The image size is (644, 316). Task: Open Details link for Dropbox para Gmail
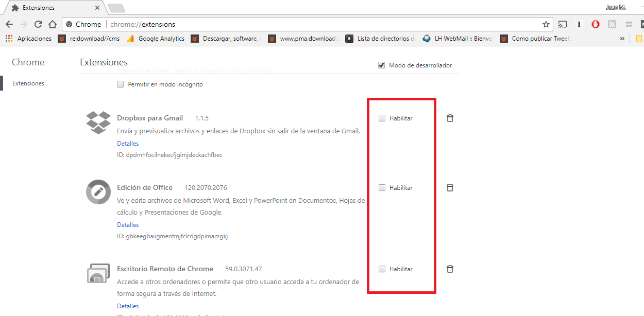(128, 144)
